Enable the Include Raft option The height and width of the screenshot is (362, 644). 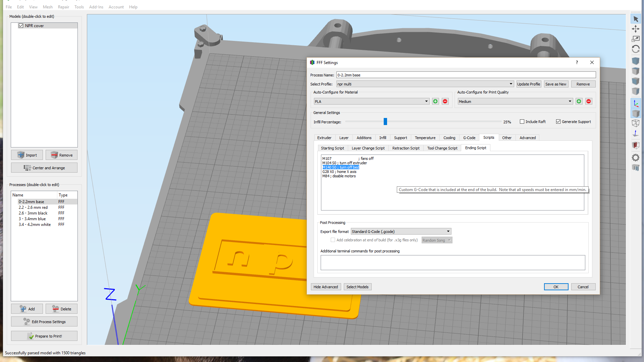[x=522, y=121]
